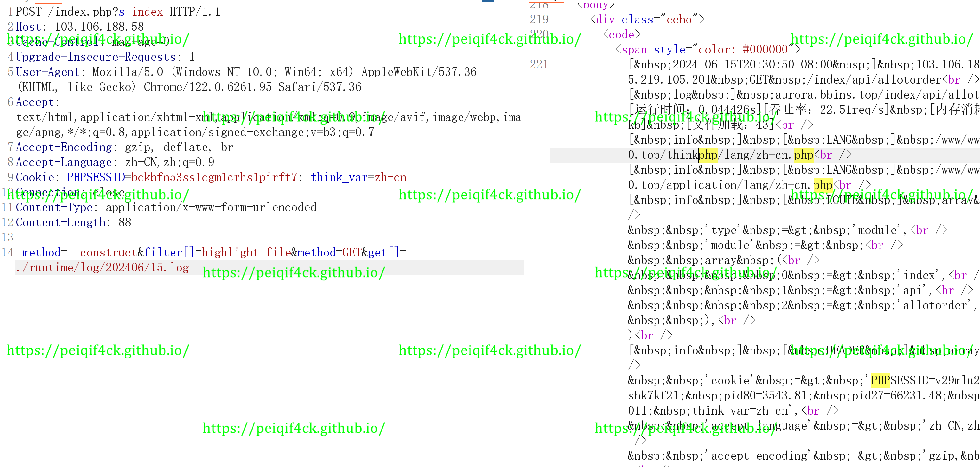The height and width of the screenshot is (467, 980).
Task: Select the Content-Length: 88 header
Action: tap(73, 222)
